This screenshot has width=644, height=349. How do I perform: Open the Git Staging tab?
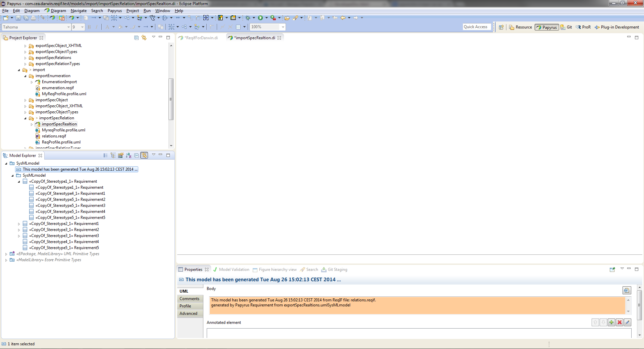point(334,270)
